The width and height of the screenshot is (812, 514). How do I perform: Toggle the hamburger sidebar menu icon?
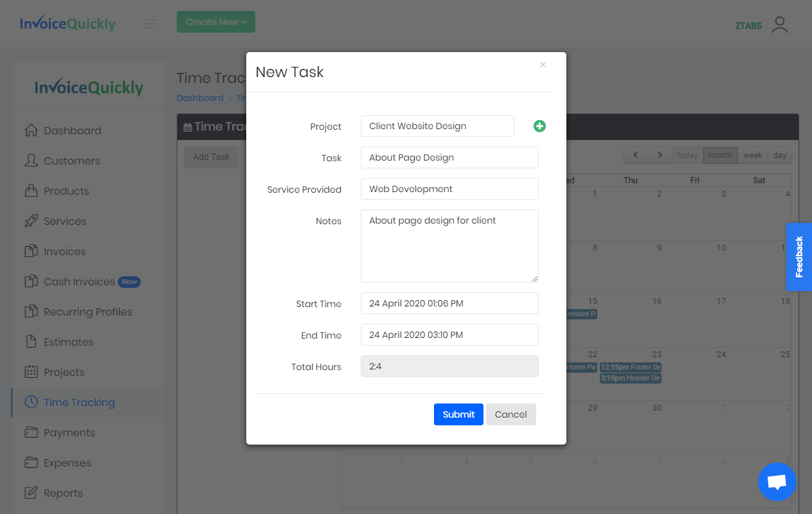151,24
